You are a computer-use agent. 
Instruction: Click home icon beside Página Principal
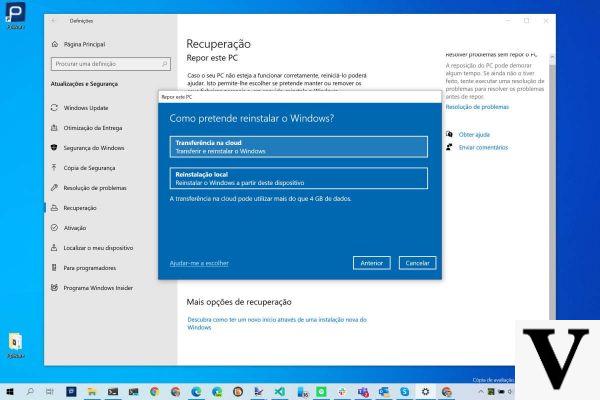coord(55,44)
